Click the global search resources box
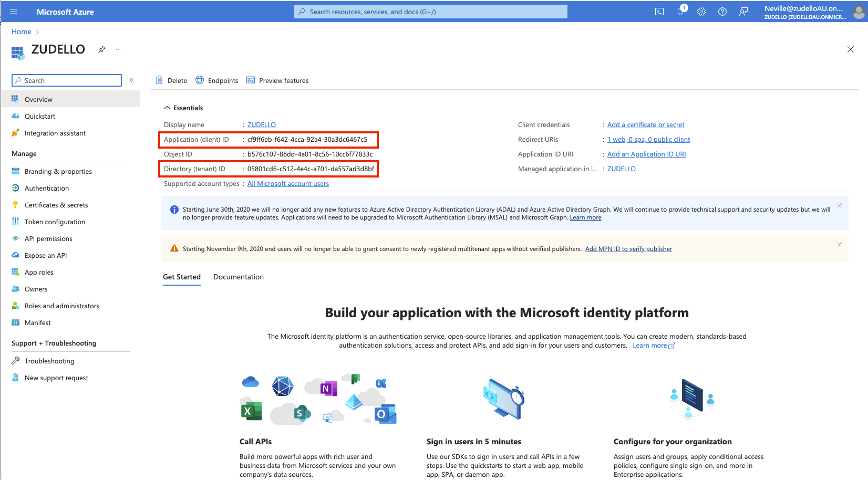 [431, 12]
